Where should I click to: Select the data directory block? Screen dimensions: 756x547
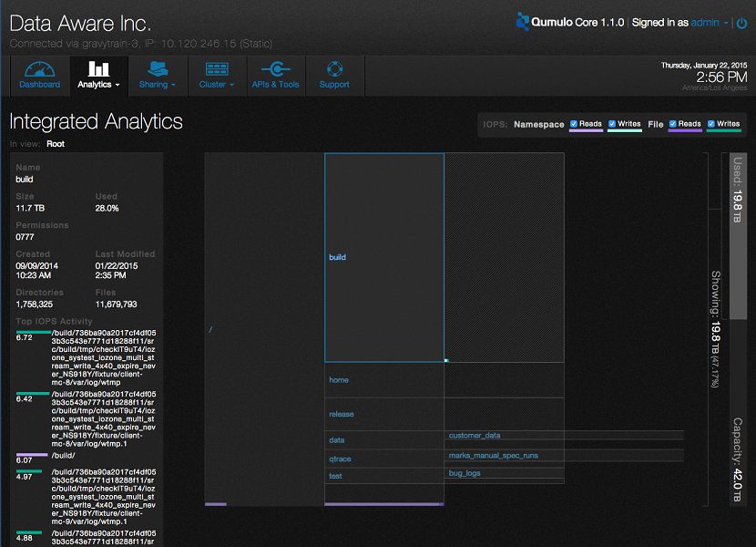click(384, 440)
